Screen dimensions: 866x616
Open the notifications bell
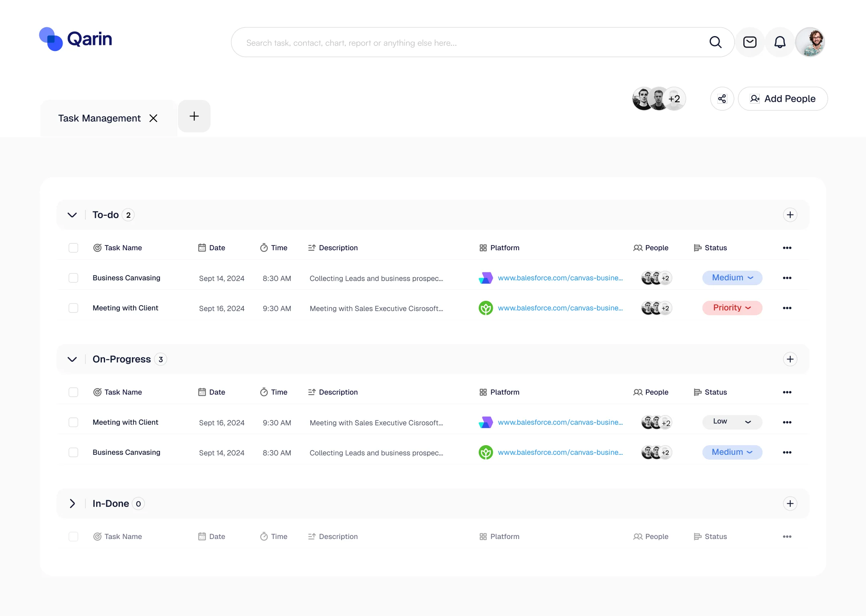pos(780,42)
